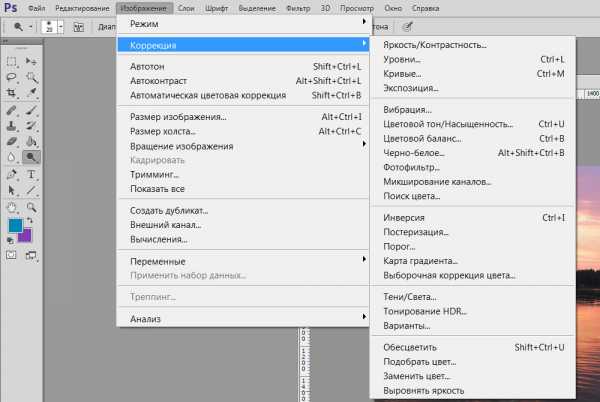This screenshot has width=600, height=402.
Task: Select the Horizontal Type tool
Action: pos(31,174)
